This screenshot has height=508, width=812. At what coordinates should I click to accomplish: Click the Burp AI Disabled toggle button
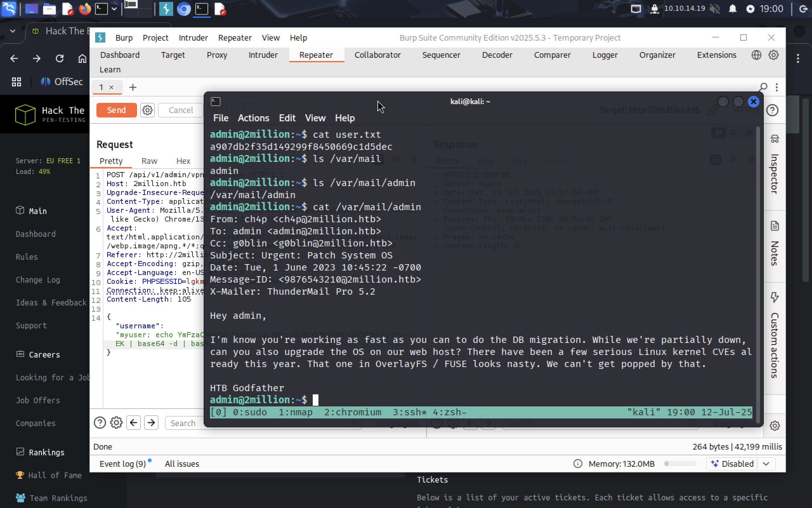[x=731, y=464]
